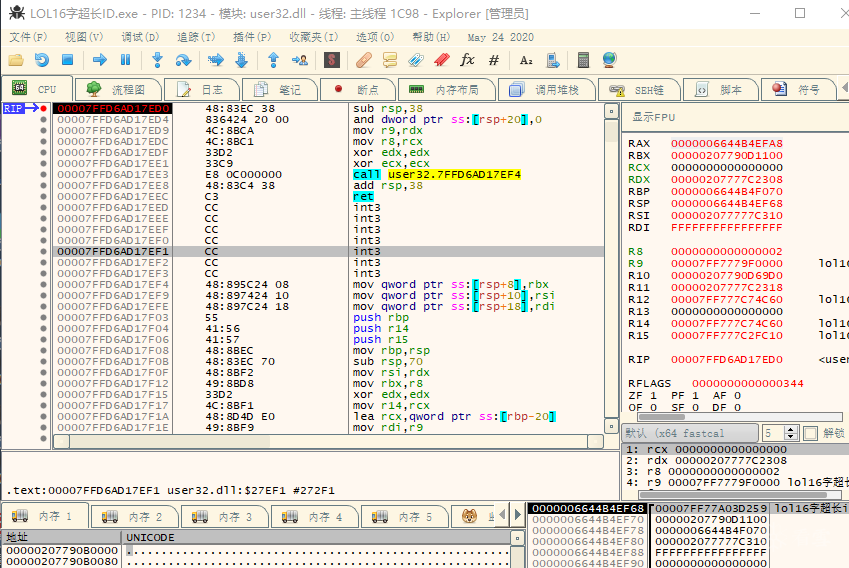Click the Step Into toolbar icon
The width and height of the screenshot is (849, 568).
coord(157,60)
